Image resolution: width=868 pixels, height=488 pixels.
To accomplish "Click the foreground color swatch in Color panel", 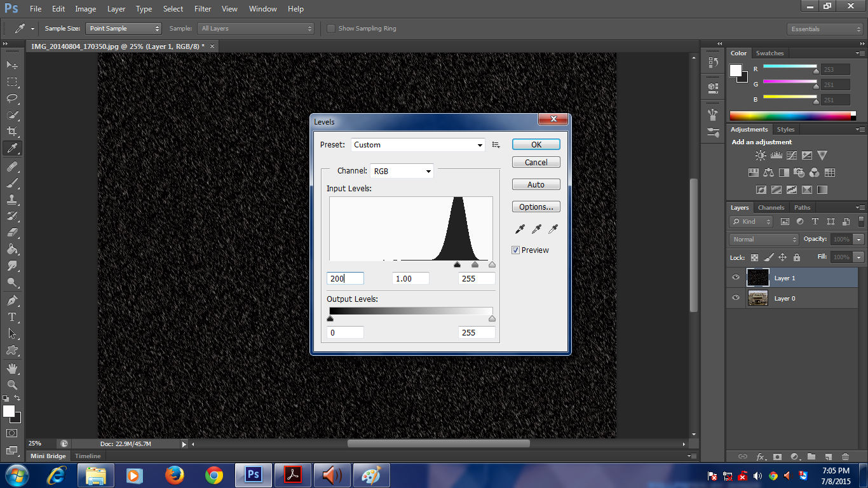I will coord(736,71).
